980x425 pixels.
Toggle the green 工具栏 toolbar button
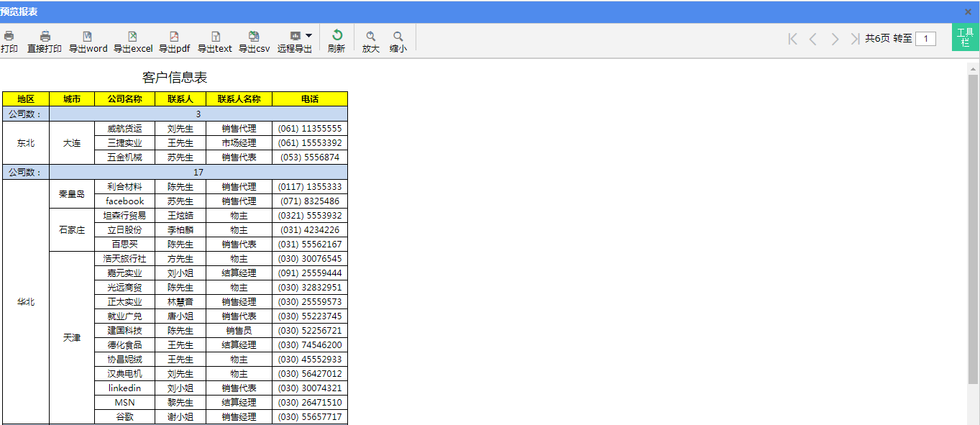965,37
